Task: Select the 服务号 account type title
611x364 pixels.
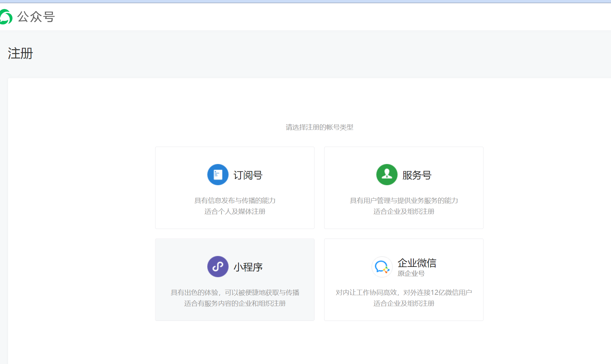Action: [417, 175]
